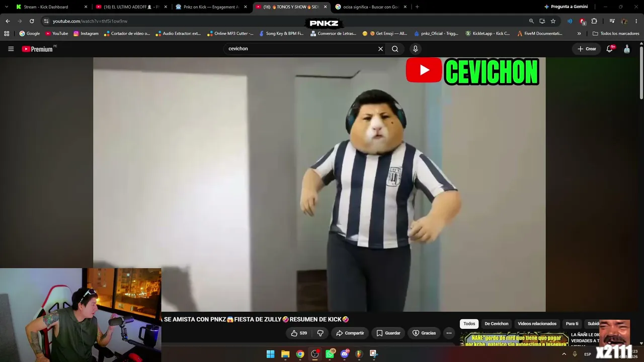The width and height of the screenshot is (644, 362).
Task: Clear the search box text
Action: point(380,49)
